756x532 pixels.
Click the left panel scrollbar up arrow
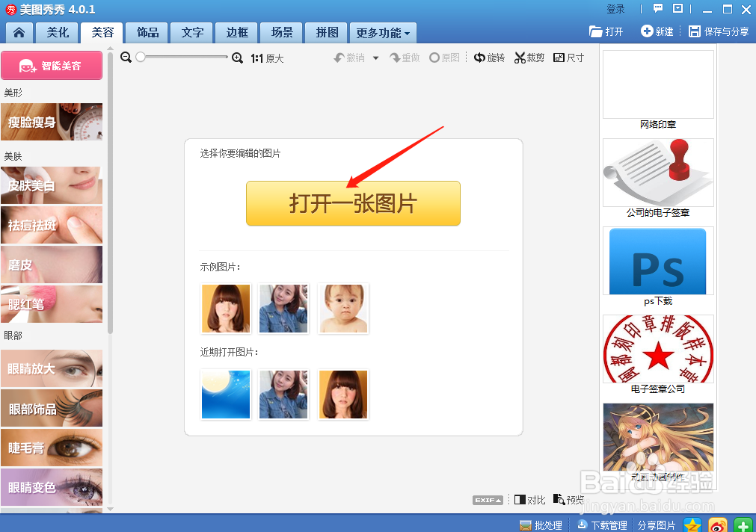click(111, 48)
